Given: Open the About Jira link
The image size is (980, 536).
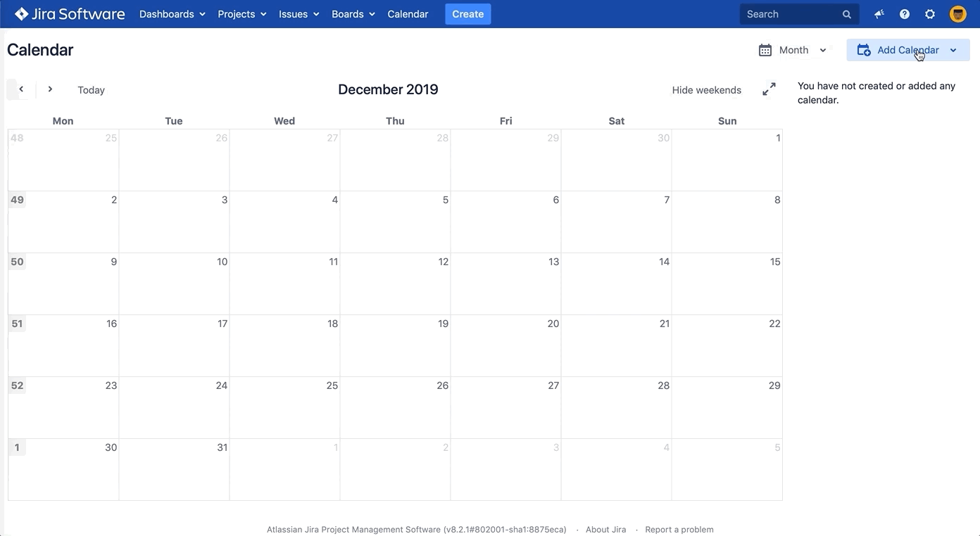Looking at the screenshot, I should coord(605,530).
